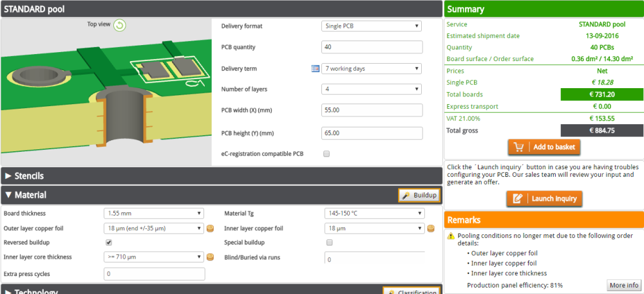This screenshot has width=644, height=294.
Task: Uncheck the Reversed buildup checkbox
Action: [109, 243]
